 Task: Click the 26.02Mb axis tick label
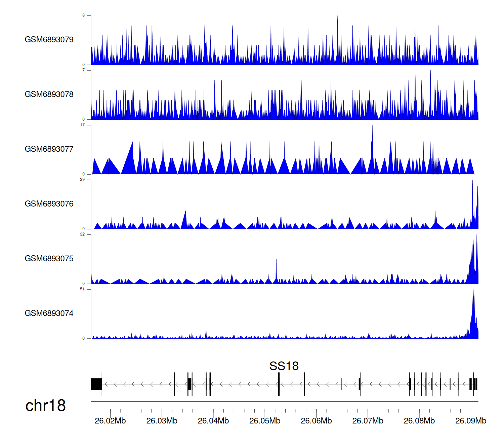click(x=110, y=421)
